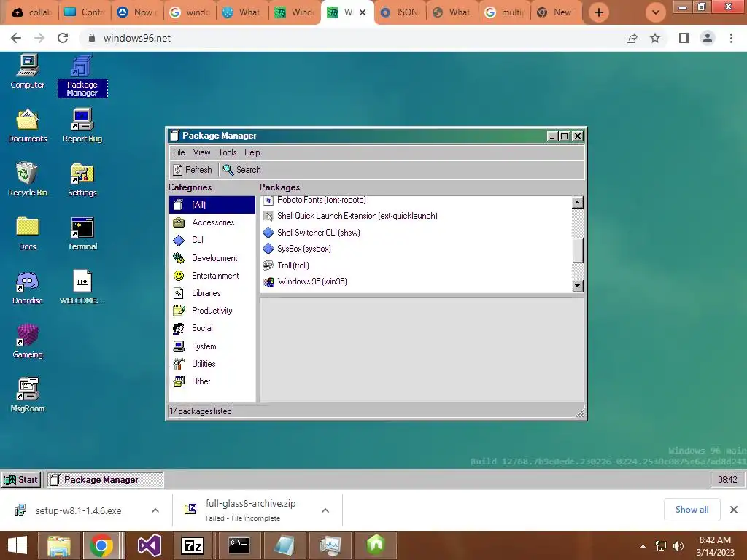
Task: Click the browser back arrow
Action: point(16,38)
